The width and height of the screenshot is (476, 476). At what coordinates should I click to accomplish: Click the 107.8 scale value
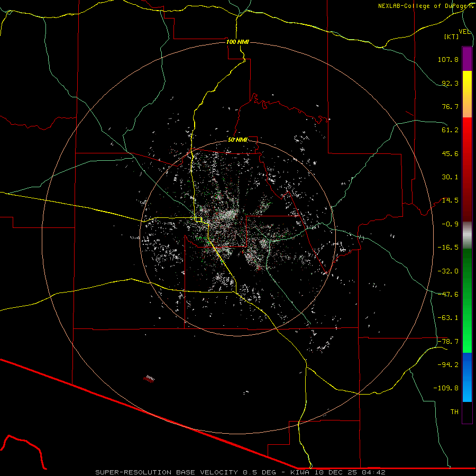(448, 60)
